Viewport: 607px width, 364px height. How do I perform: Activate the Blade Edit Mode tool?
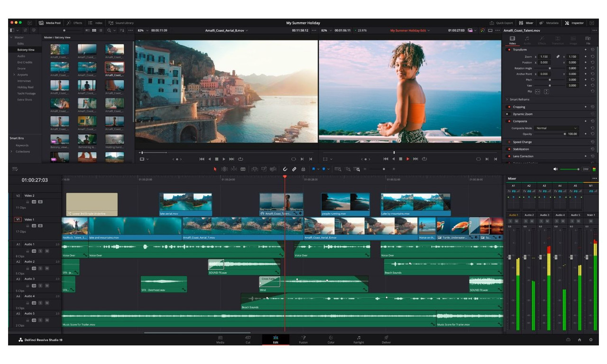pos(243,169)
